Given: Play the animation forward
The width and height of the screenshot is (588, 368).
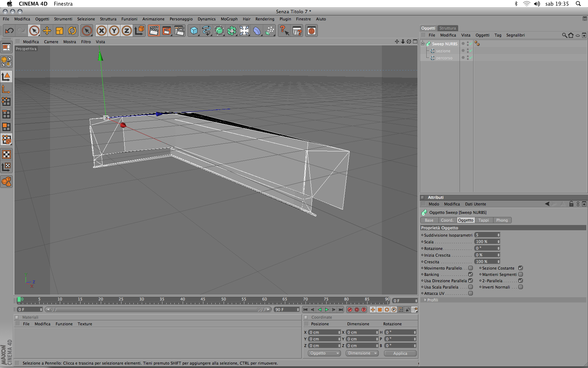Looking at the screenshot, I should (x=327, y=309).
